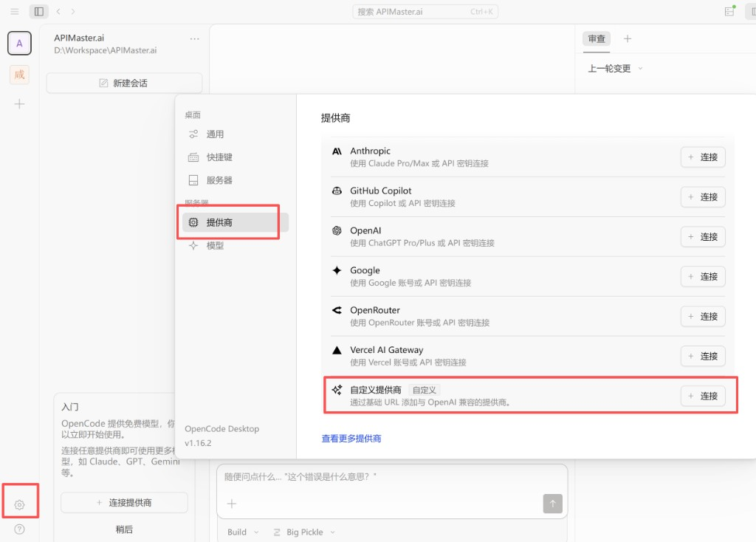Open the Big Pickle model dropdown
The image size is (756, 542).
click(x=304, y=532)
